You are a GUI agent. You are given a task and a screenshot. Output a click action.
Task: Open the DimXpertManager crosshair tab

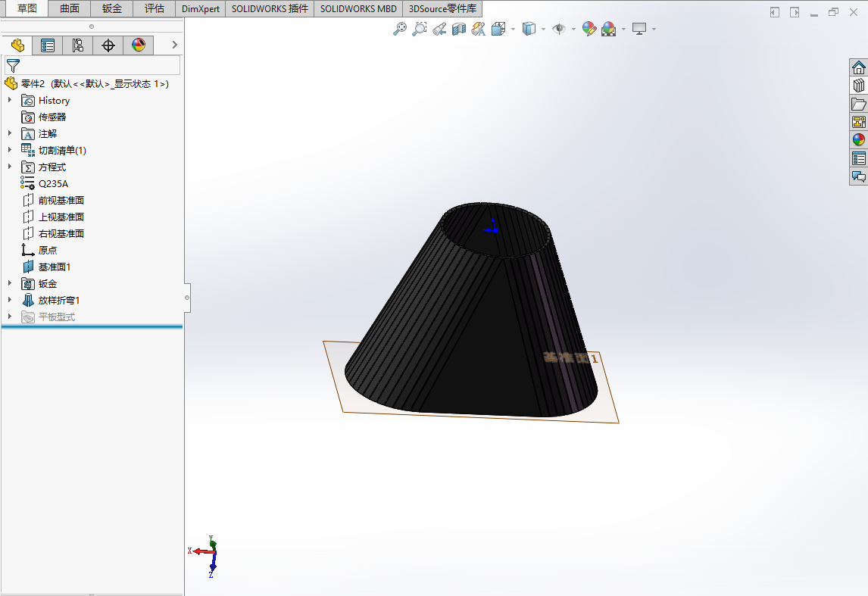point(108,45)
